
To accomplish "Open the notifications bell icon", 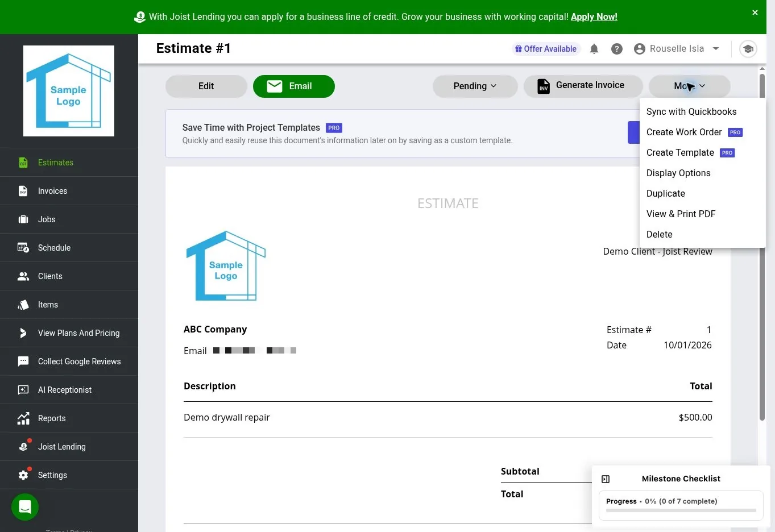I will [x=594, y=49].
